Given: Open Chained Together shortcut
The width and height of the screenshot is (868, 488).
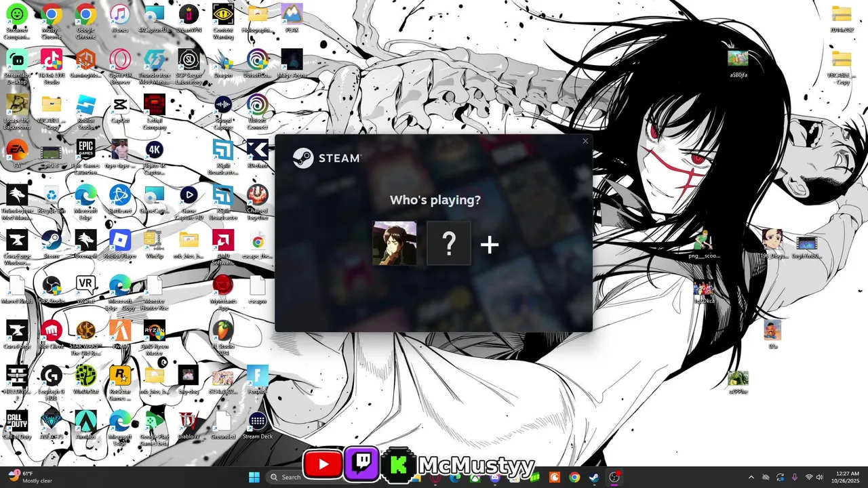Looking at the screenshot, I should pos(257,203).
